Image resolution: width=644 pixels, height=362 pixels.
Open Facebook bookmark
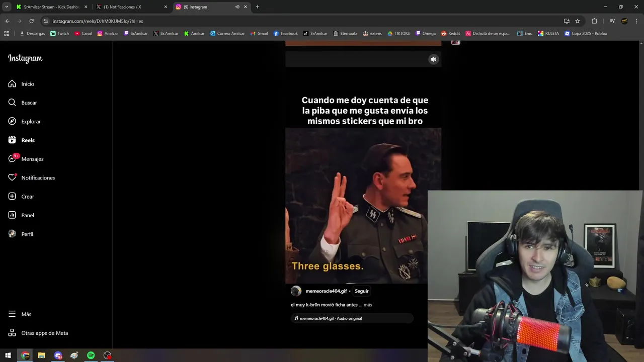286,34
